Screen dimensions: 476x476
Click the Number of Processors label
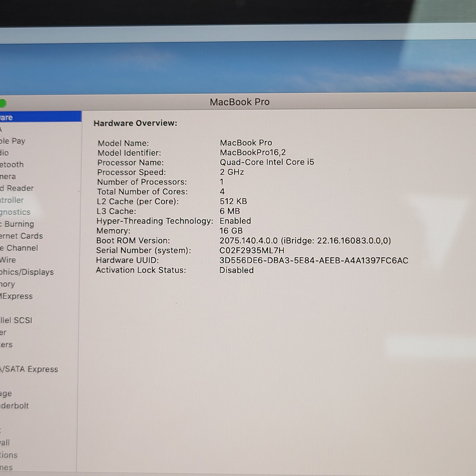(142, 182)
